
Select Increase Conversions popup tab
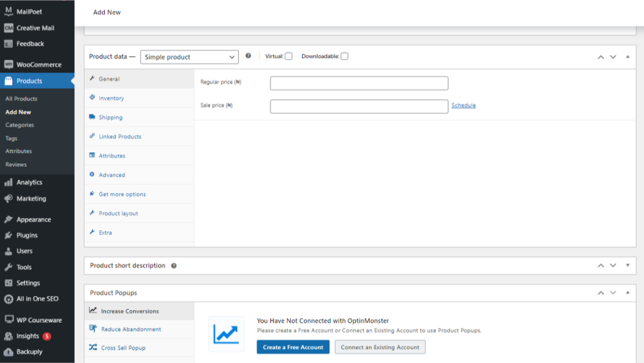[140, 311]
